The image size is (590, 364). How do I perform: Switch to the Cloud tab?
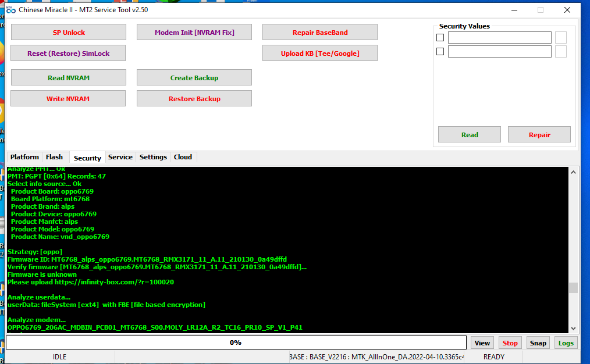click(183, 157)
